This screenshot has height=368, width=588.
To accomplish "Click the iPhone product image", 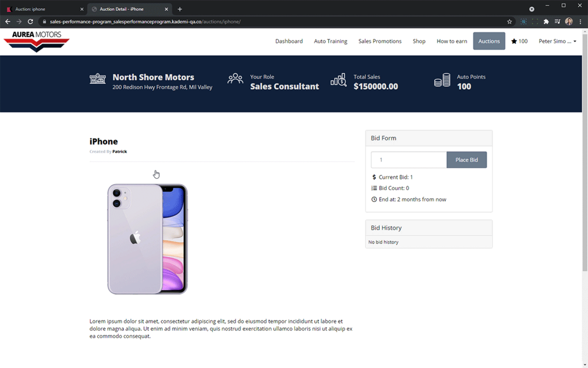I will (x=147, y=239).
